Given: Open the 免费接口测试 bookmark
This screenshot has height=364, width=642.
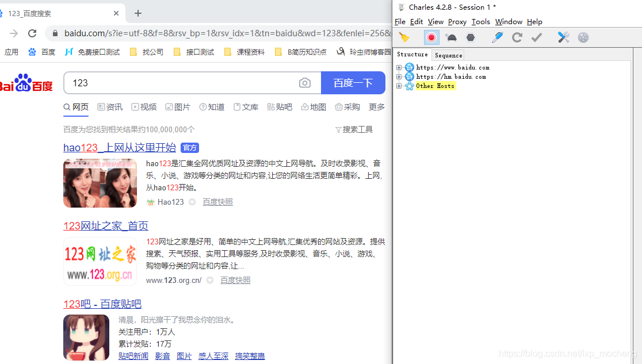Looking at the screenshot, I should (93, 52).
